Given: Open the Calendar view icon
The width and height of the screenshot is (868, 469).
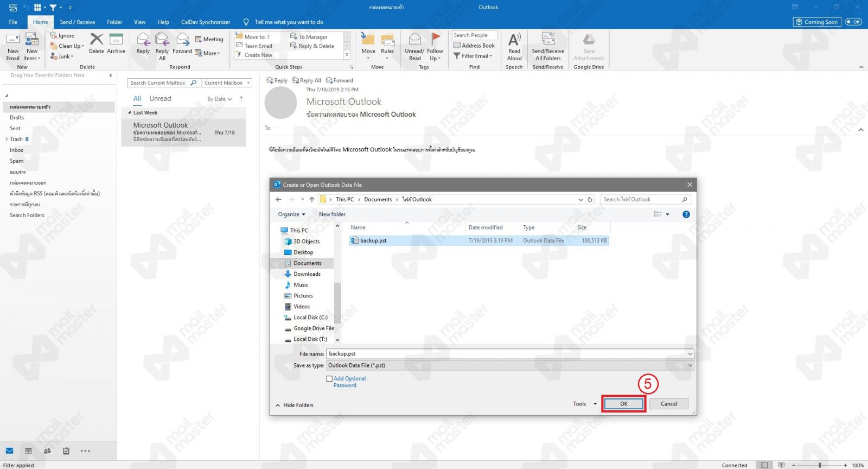Looking at the screenshot, I should [28, 451].
